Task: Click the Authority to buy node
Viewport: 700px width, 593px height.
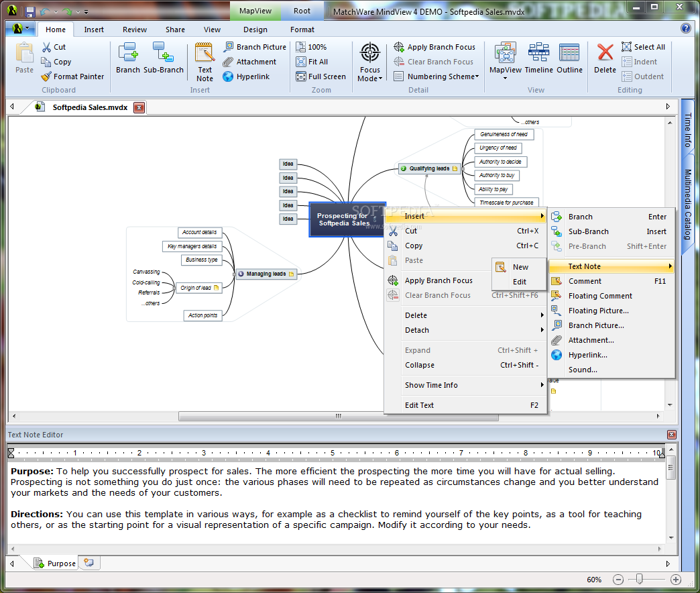Action: pyautogui.click(x=497, y=176)
